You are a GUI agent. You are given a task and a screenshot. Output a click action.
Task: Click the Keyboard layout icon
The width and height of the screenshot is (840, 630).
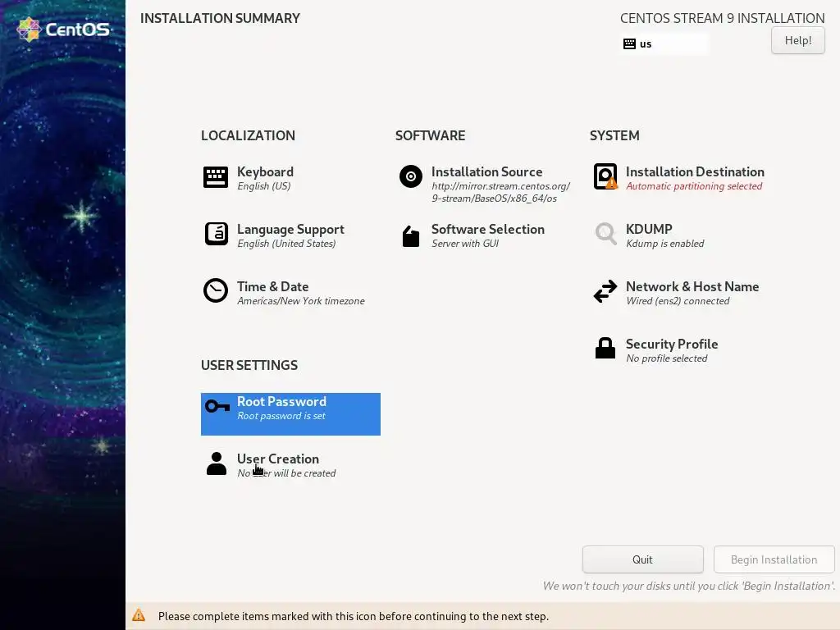tap(216, 177)
